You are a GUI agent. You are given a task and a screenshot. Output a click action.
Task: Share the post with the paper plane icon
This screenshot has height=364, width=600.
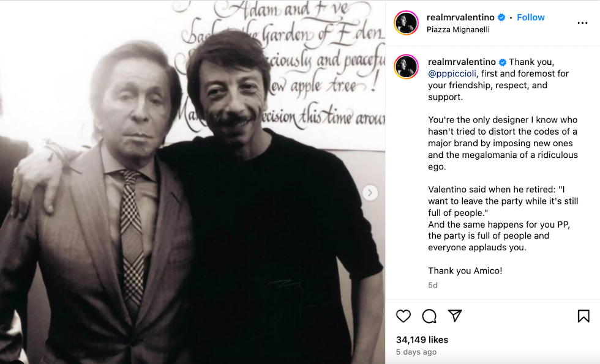pos(454,316)
